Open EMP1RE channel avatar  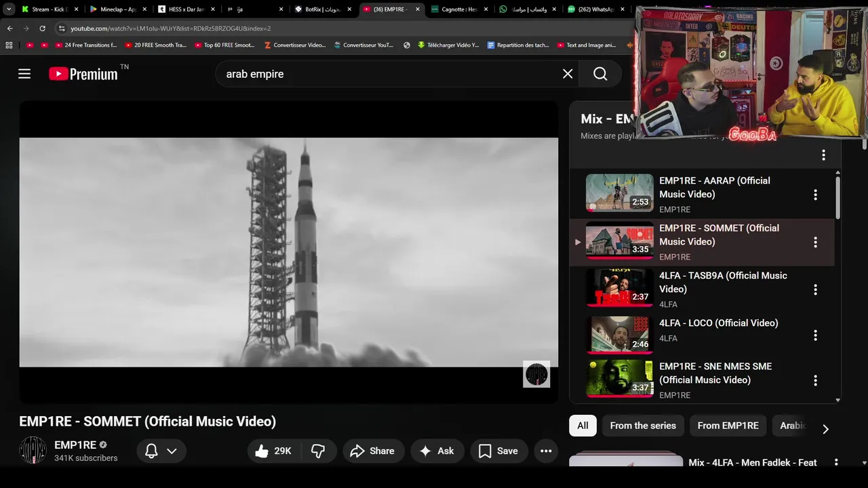pos(33,451)
